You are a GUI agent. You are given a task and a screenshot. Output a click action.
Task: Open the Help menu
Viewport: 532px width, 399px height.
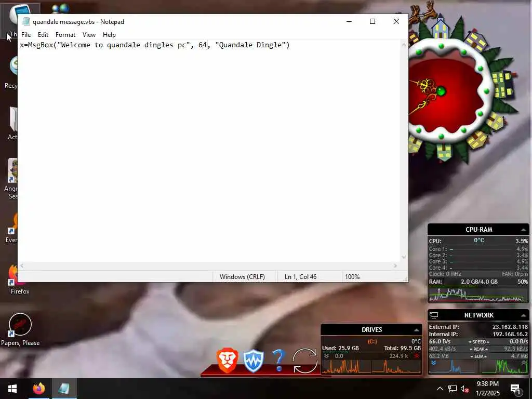click(x=109, y=35)
